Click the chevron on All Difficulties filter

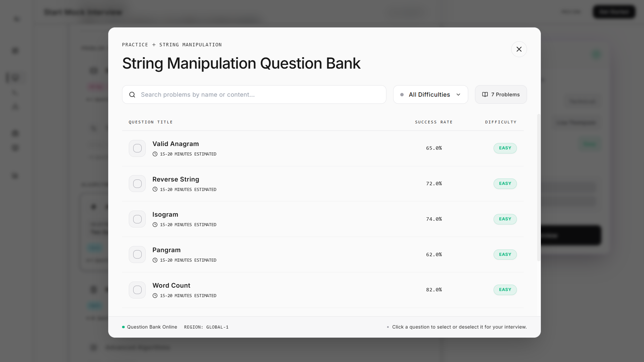pyautogui.click(x=458, y=95)
